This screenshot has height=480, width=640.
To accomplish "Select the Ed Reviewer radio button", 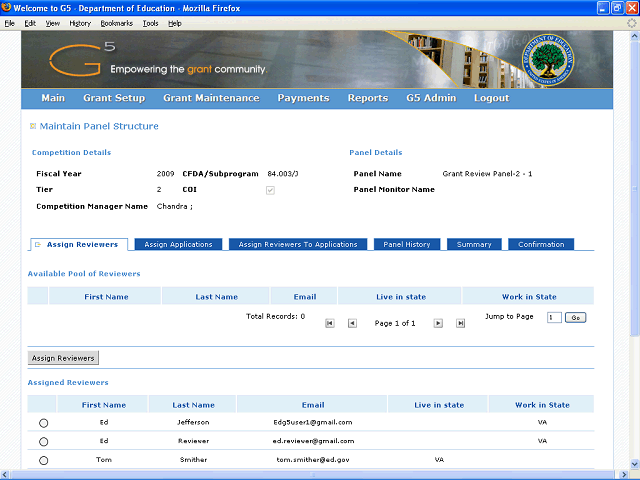I will 43,442.
